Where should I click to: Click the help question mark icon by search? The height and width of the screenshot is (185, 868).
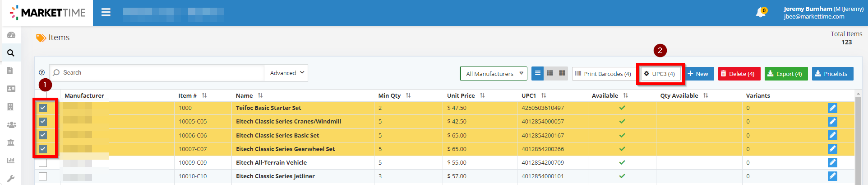coord(42,72)
